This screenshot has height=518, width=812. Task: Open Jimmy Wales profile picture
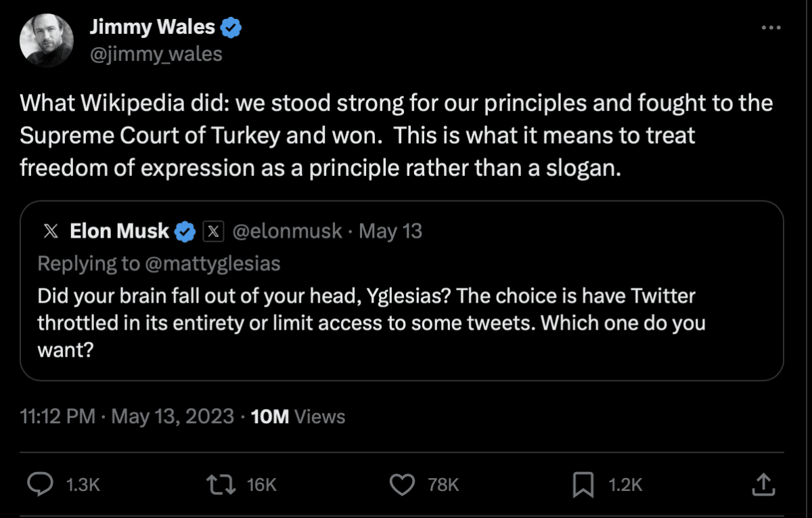click(46, 39)
